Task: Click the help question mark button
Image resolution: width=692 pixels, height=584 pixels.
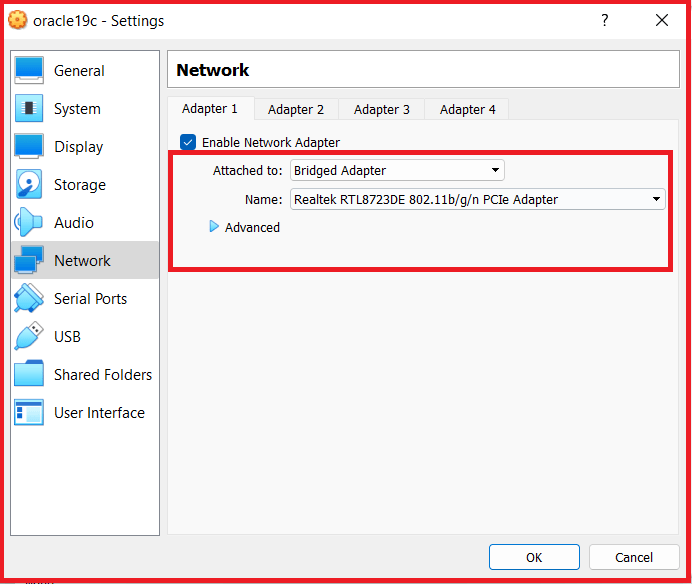Action: pos(605,20)
